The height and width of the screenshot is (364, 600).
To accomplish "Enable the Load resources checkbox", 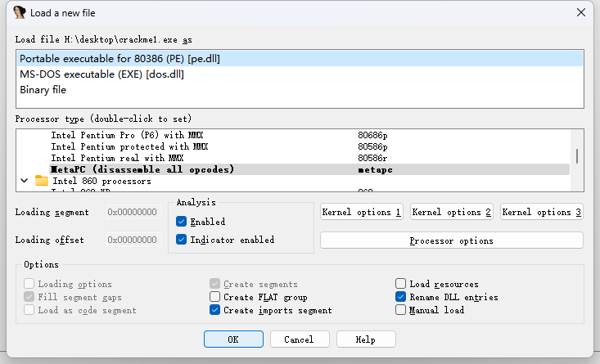I will [x=400, y=284].
